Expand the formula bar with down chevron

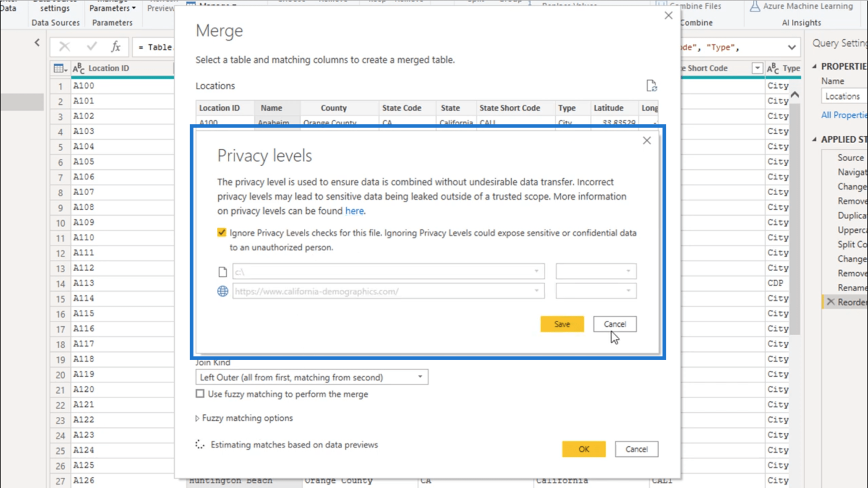(x=792, y=48)
